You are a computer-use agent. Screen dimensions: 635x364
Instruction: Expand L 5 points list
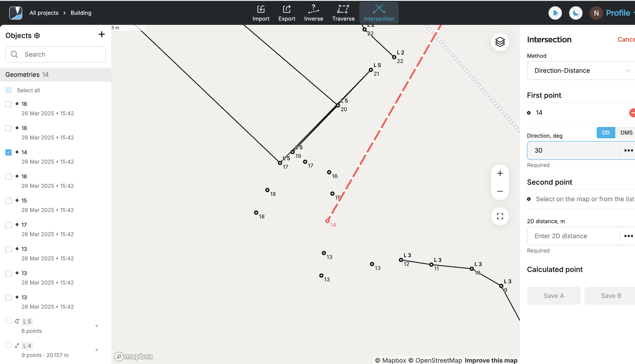[97, 326]
